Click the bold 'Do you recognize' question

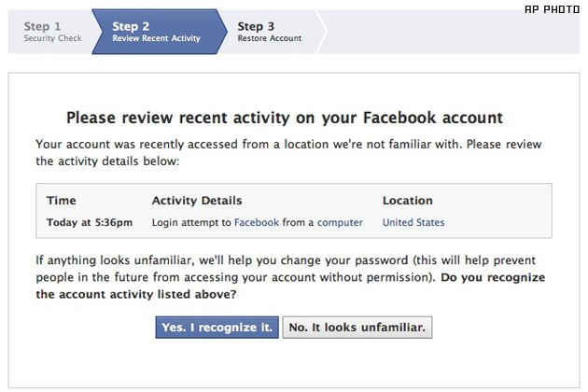coord(494,278)
